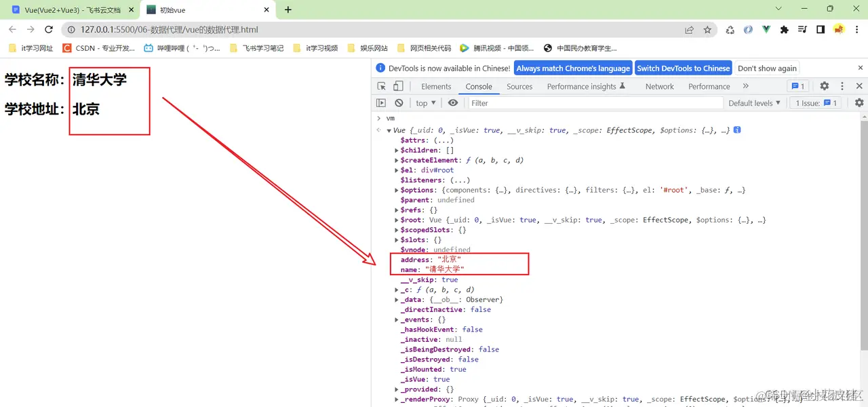868x407 pixels.
Task: Click Don't show again
Action: (767, 69)
